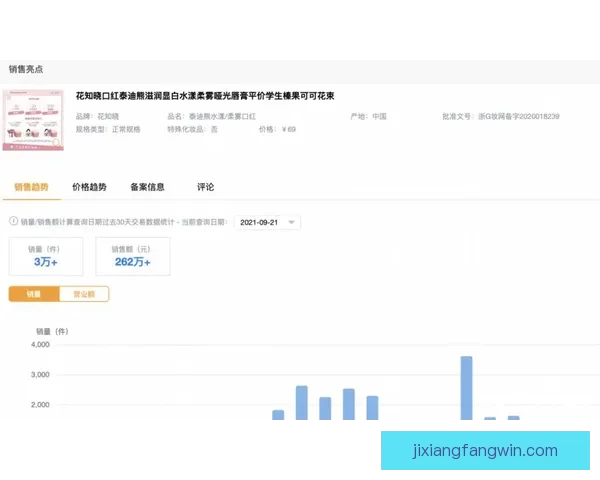Select the 销量（件）3万+ card
The image size is (600, 480).
click(x=46, y=256)
